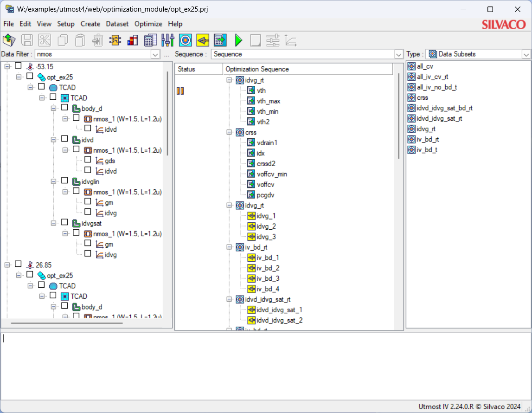Collapse the iv_bd_rt sequence node
Image resolution: width=532 pixels, height=413 pixels.
click(x=229, y=247)
